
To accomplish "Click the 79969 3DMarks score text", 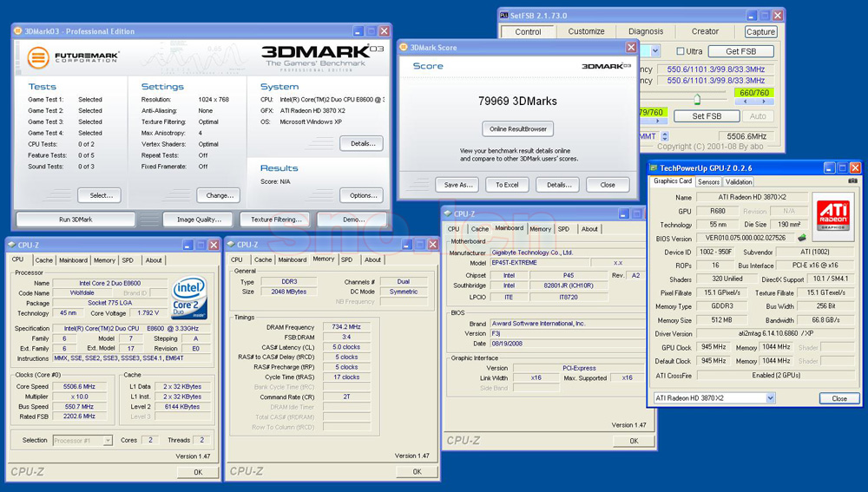I will 517,102.
